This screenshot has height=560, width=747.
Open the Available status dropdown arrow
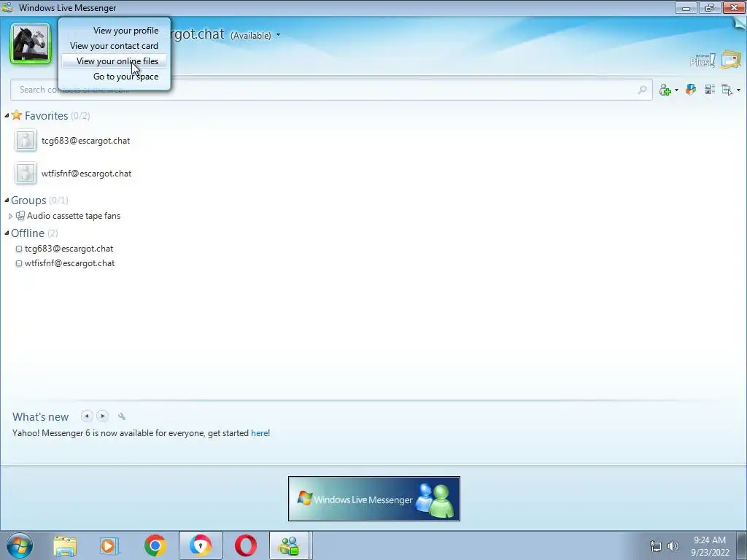[x=278, y=35]
